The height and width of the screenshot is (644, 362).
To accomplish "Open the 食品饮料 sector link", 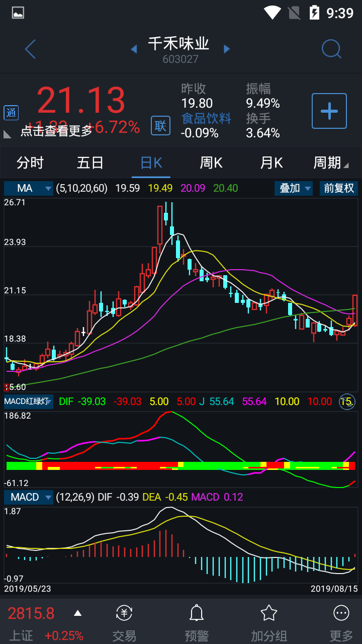I will pyautogui.click(x=206, y=118).
